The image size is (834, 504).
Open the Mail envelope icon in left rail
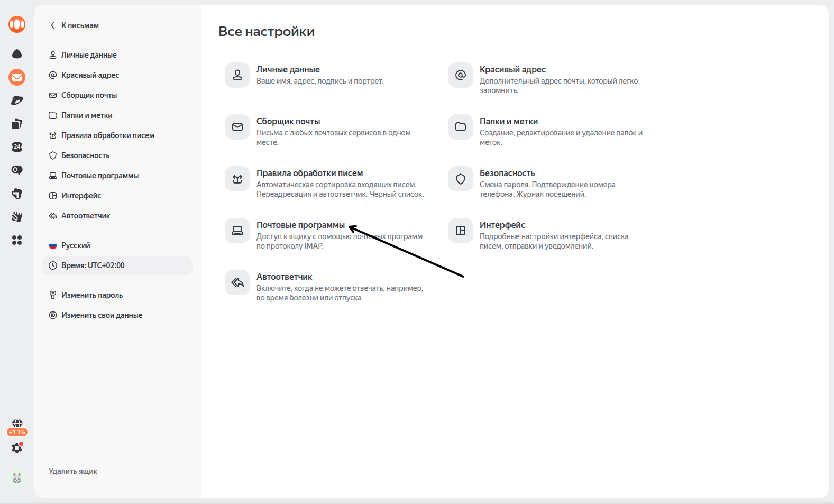[x=17, y=77]
